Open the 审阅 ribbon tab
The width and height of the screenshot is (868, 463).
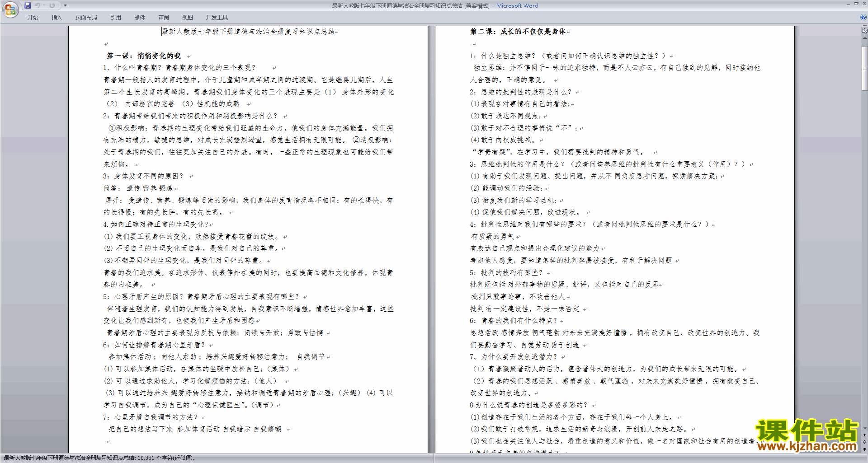[164, 17]
